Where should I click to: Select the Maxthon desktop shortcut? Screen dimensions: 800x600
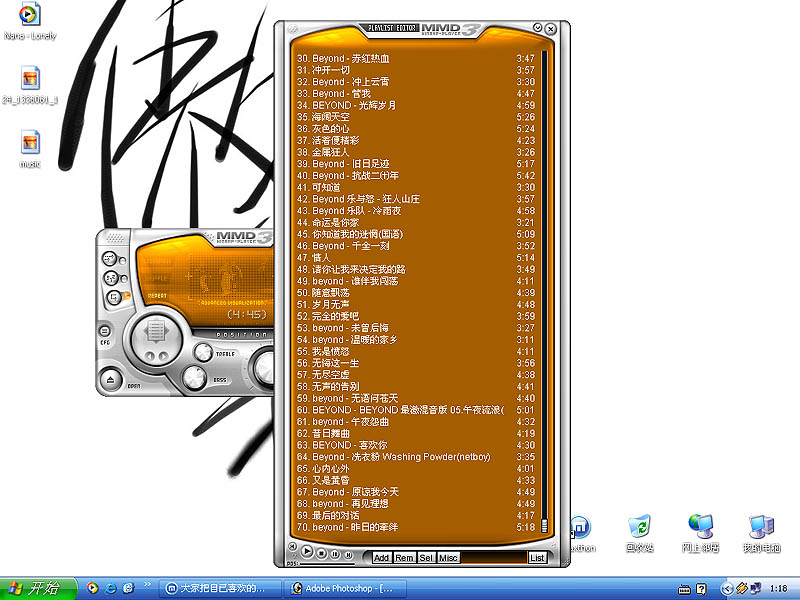click(x=581, y=533)
